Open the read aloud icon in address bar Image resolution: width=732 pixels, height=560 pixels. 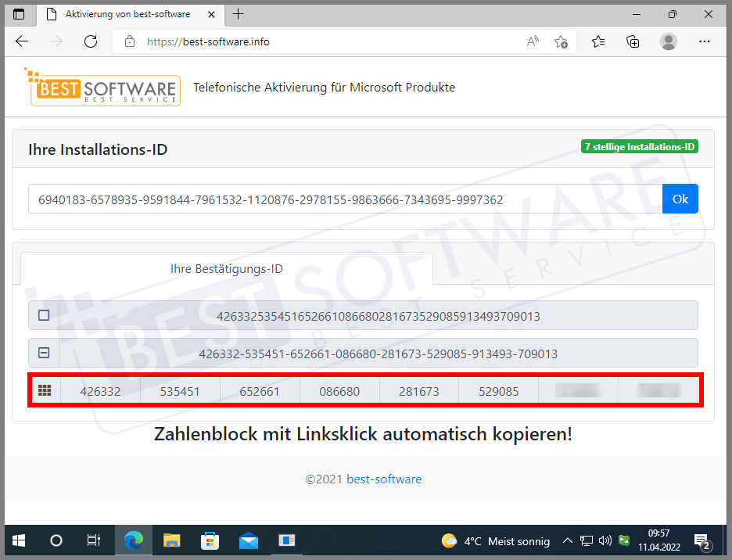533,42
